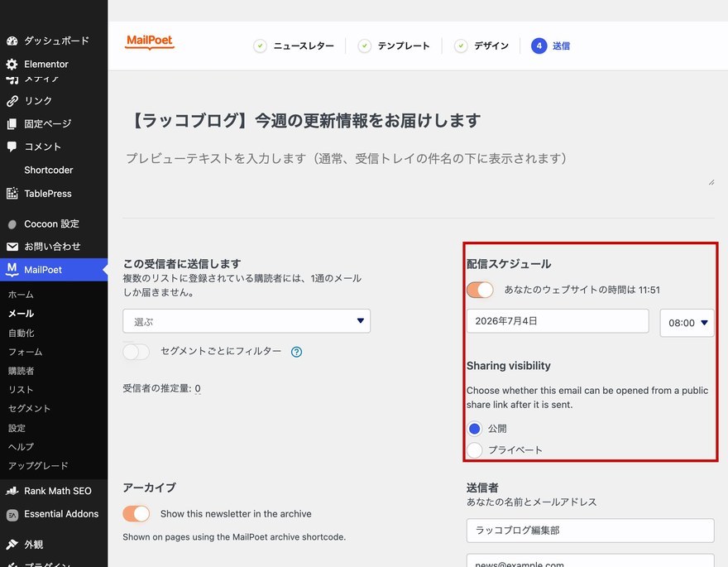Click the sender email address field

coord(590,561)
